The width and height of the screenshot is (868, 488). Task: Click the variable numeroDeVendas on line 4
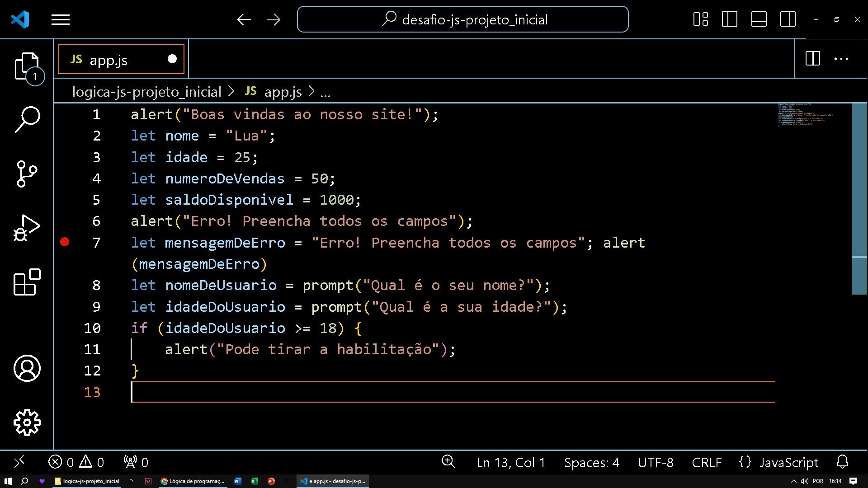(225, 178)
